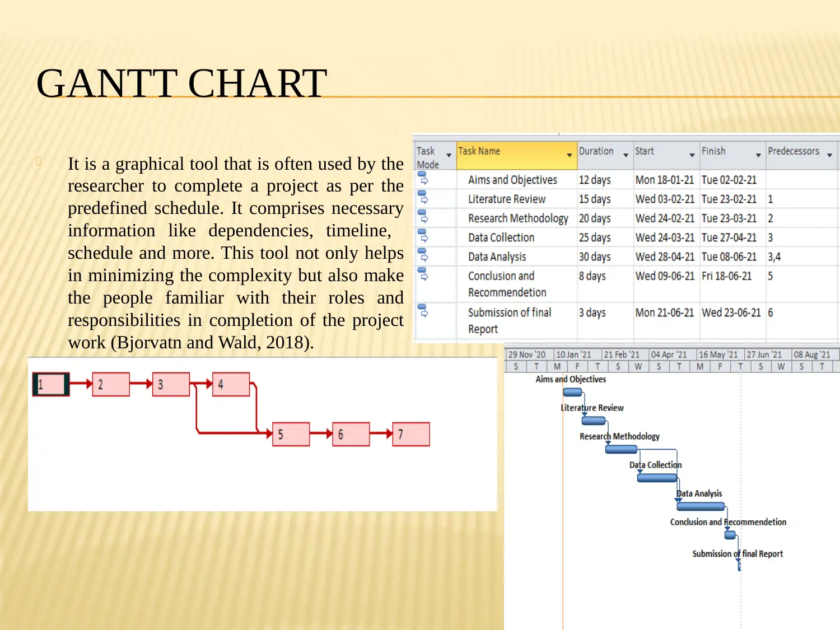840x630 pixels.
Task: Click the '8 days' duration cell
Action: coord(605,284)
